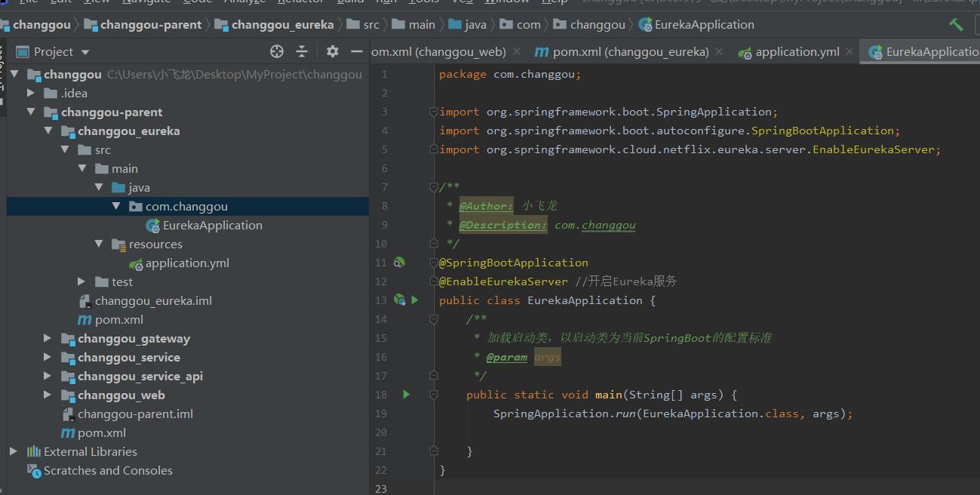This screenshot has height=495, width=980.
Task: Collapse the changgou root node
Action: (x=14, y=74)
